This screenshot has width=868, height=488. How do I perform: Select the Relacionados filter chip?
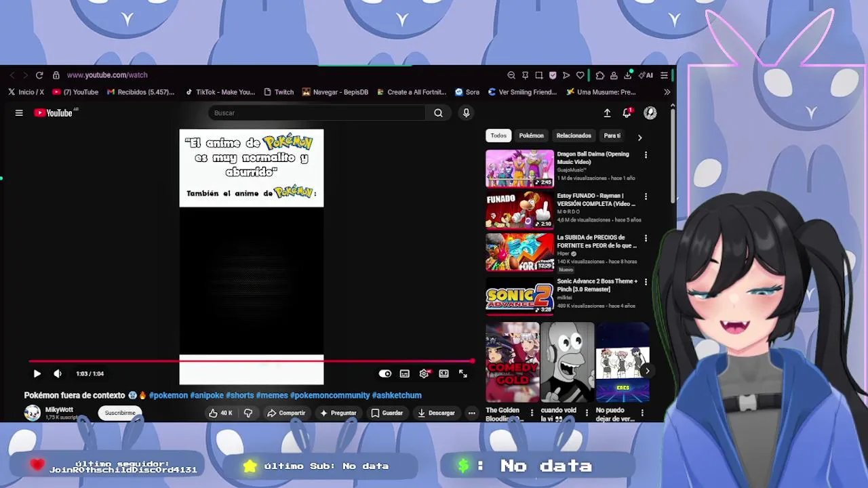[574, 136]
